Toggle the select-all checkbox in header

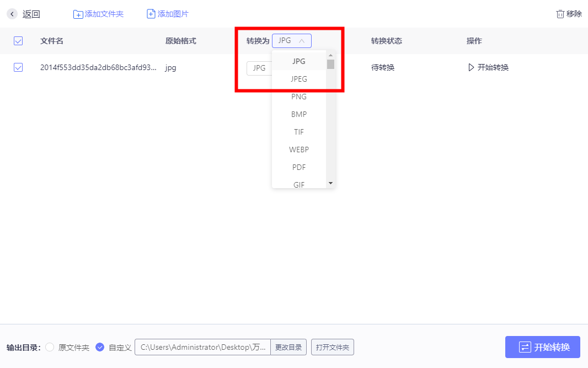pyautogui.click(x=18, y=41)
